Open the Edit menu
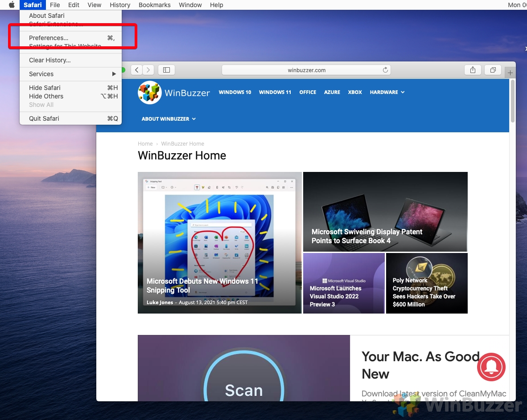This screenshot has height=420, width=527. coord(74,5)
